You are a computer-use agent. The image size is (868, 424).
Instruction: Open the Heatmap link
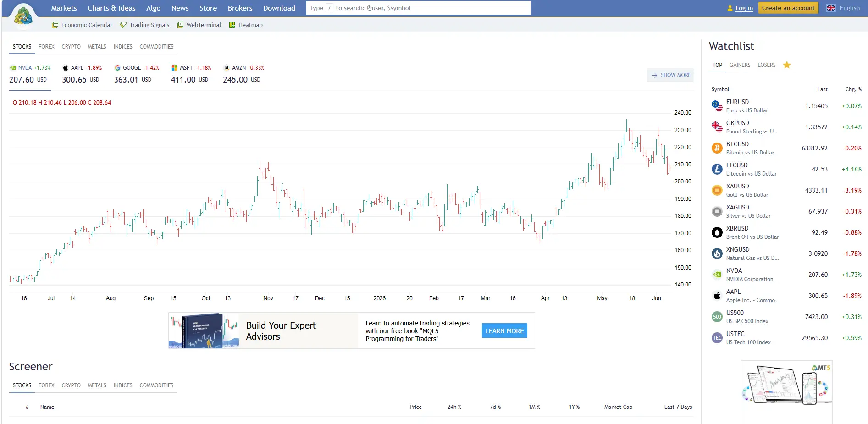coord(246,25)
